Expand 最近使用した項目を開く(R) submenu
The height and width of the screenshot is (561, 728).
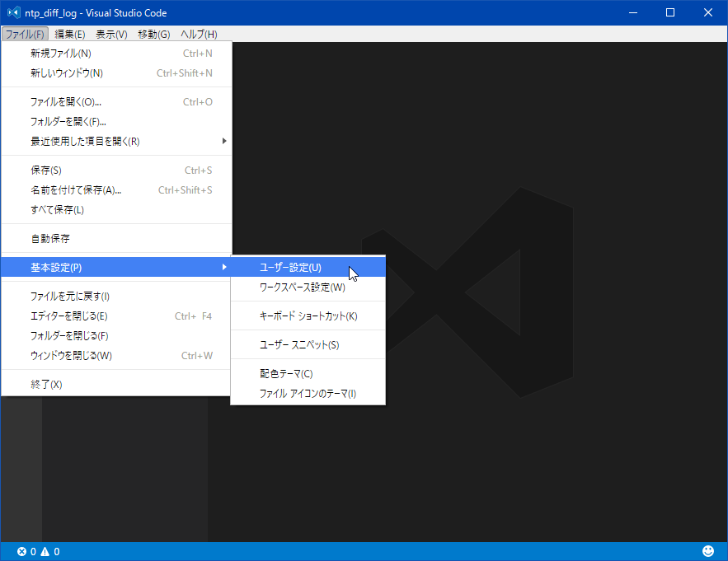pos(116,141)
